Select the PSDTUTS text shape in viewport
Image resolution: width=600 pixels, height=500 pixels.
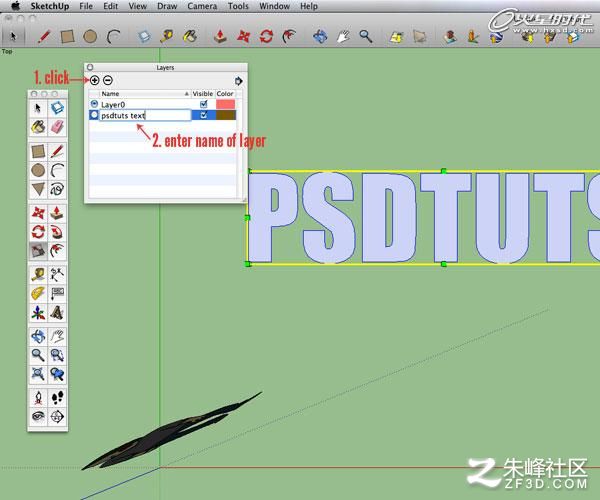click(424, 217)
